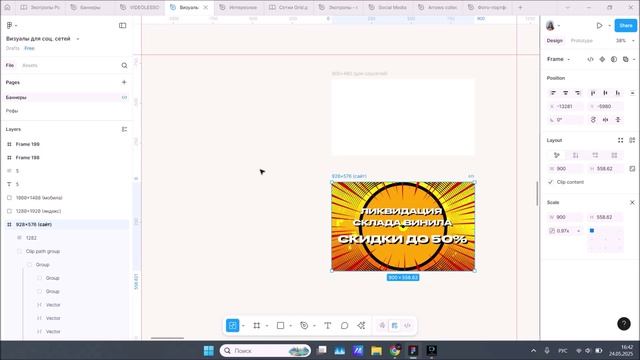Search the file with magnifier icon
The image size is (640, 360).
point(124,65)
